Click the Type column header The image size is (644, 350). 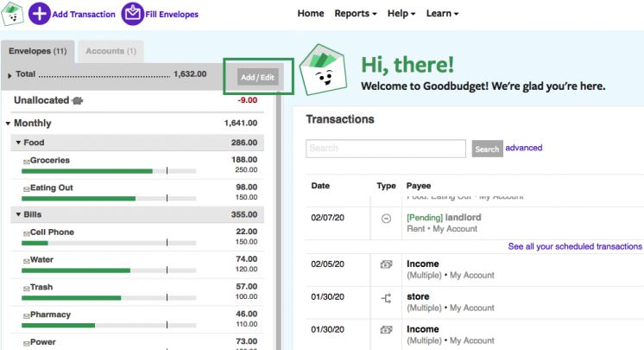pos(386,186)
